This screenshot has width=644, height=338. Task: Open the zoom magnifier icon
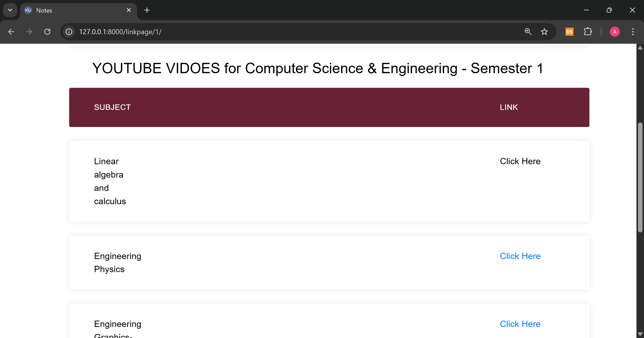528,32
